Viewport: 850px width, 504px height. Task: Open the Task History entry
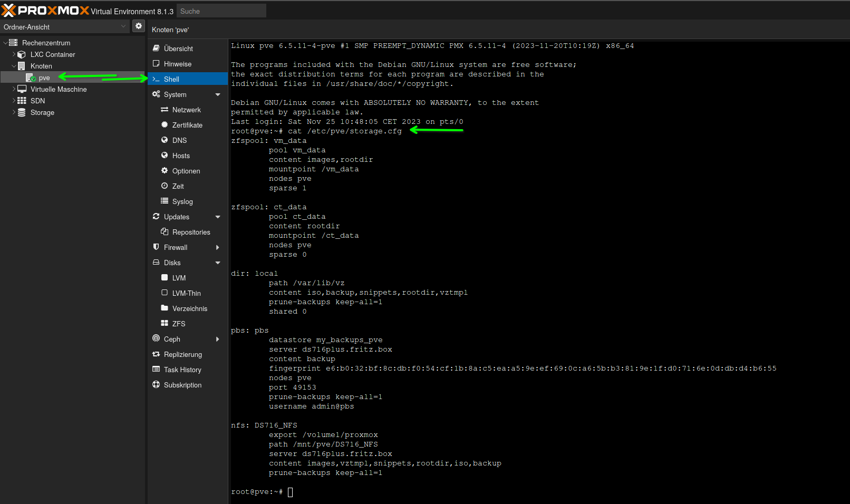pyautogui.click(x=188, y=370)
